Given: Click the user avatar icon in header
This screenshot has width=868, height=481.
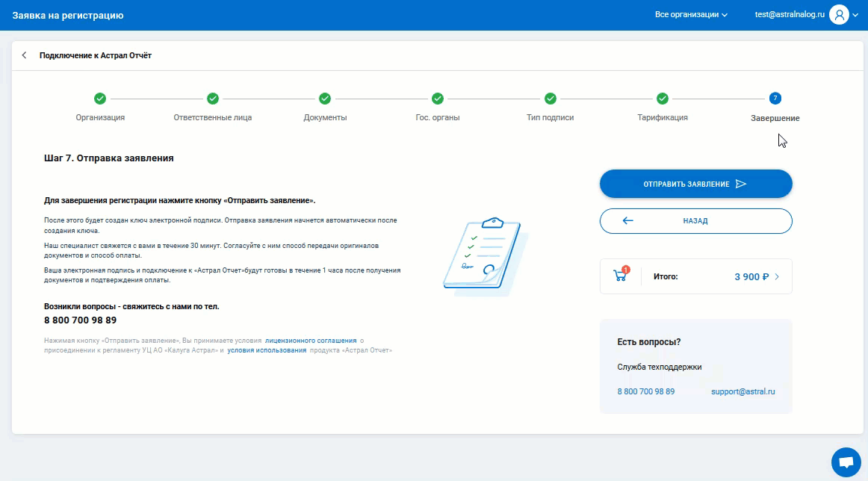Looking at the screenshot, I should point(839,15).
